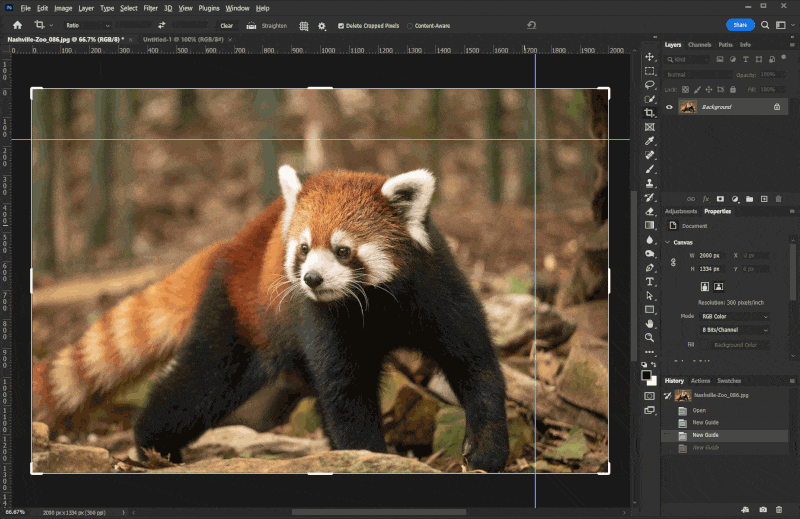The image size is (800, 519).
Task: Select the Move tool
Action: pos(649,57)
